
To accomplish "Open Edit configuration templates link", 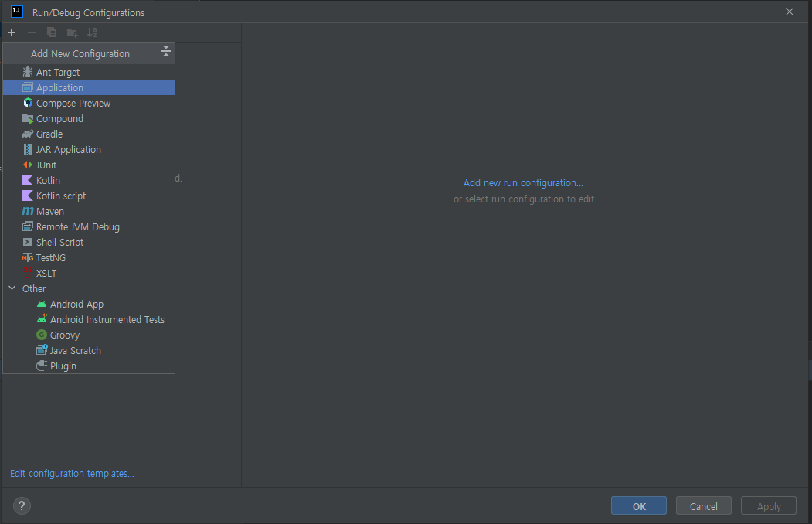I will [x=72, y=473].
